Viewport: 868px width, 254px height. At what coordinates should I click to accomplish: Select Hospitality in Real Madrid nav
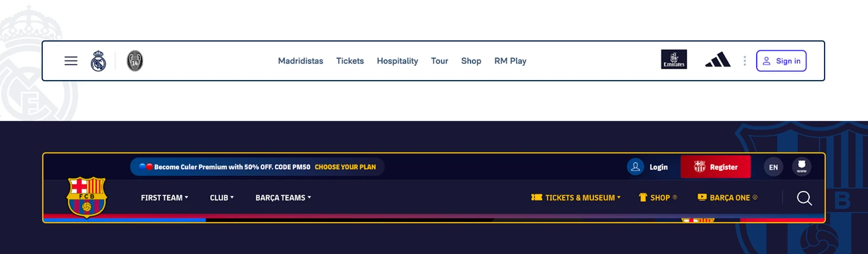point(397,61)
